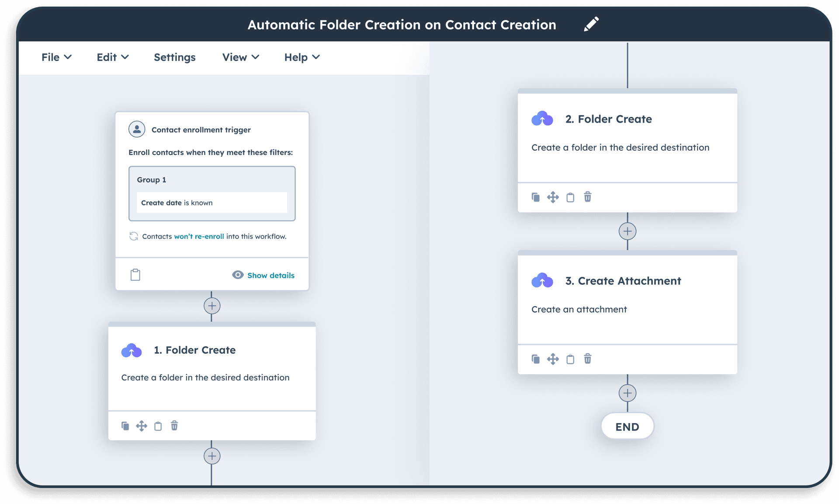Add action below the enrollment trigger
This screenshot has width=839, height=504.
point(212,306)
